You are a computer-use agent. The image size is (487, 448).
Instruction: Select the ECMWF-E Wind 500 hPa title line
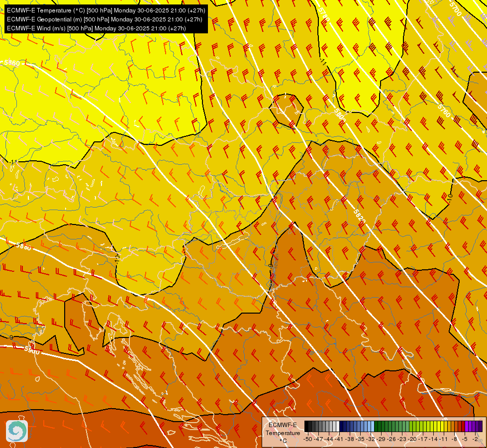tap(97, 28)
